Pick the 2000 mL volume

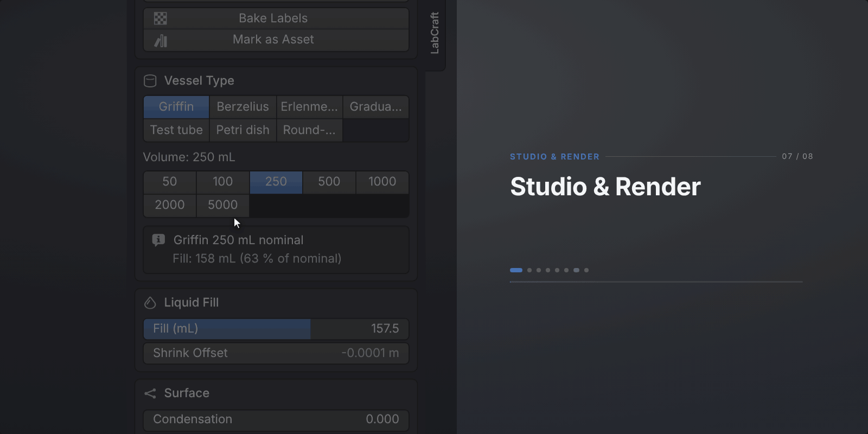click(170, 205)
